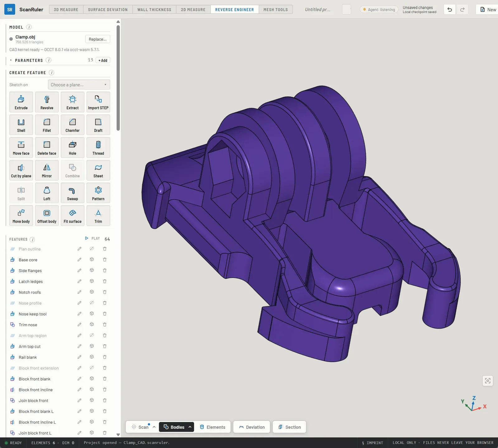
Task: Delete the Side flanges feature
Action: [105, 271]
